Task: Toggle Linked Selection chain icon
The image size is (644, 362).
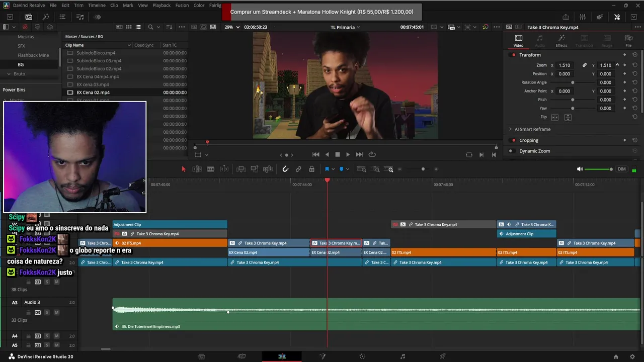Action: [298, 169]
